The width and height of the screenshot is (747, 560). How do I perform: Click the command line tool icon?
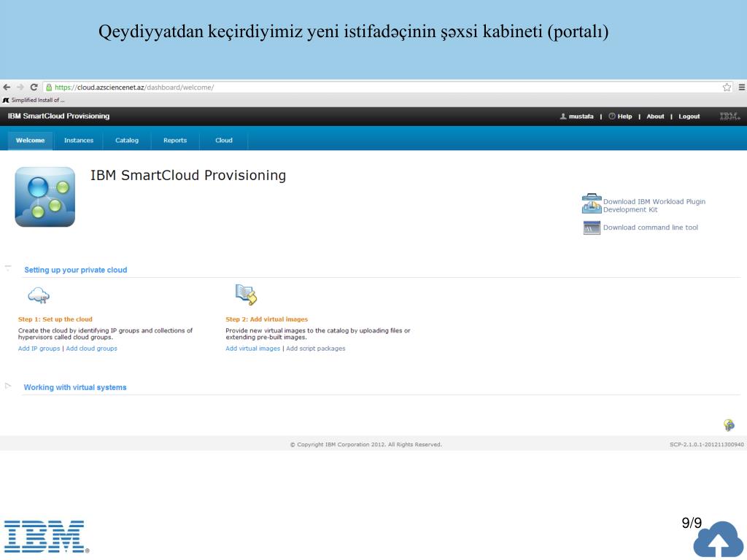[x=592, y=227]
